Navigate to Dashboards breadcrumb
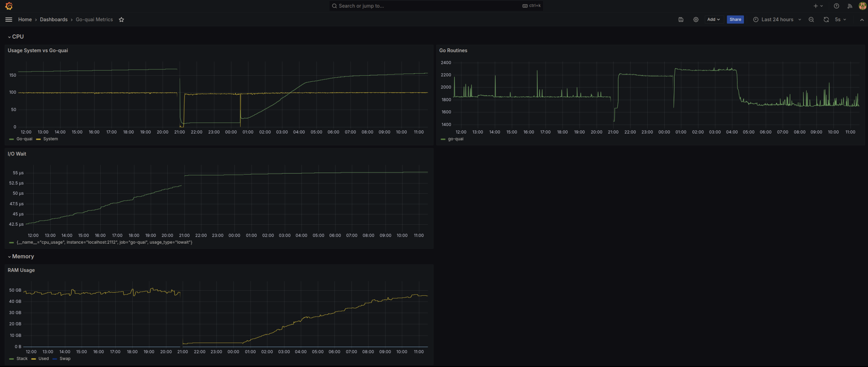The width and height of the screenshot is (868, 367). (54, 20)
